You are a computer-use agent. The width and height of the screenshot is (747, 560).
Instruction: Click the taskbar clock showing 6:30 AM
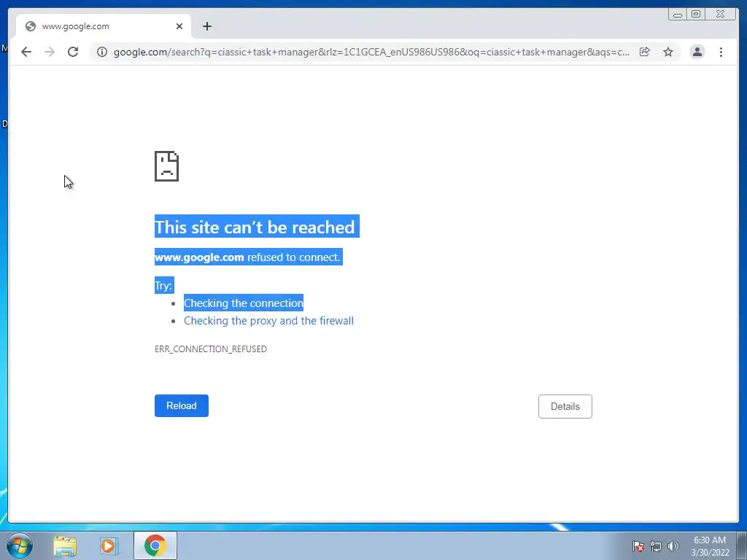(710, 546)
